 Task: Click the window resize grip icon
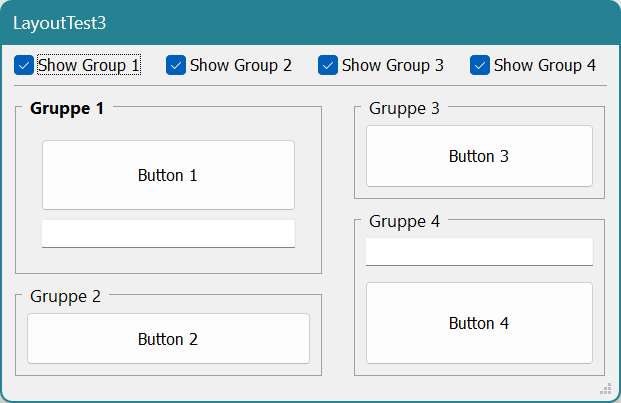[x=606, y=389]
